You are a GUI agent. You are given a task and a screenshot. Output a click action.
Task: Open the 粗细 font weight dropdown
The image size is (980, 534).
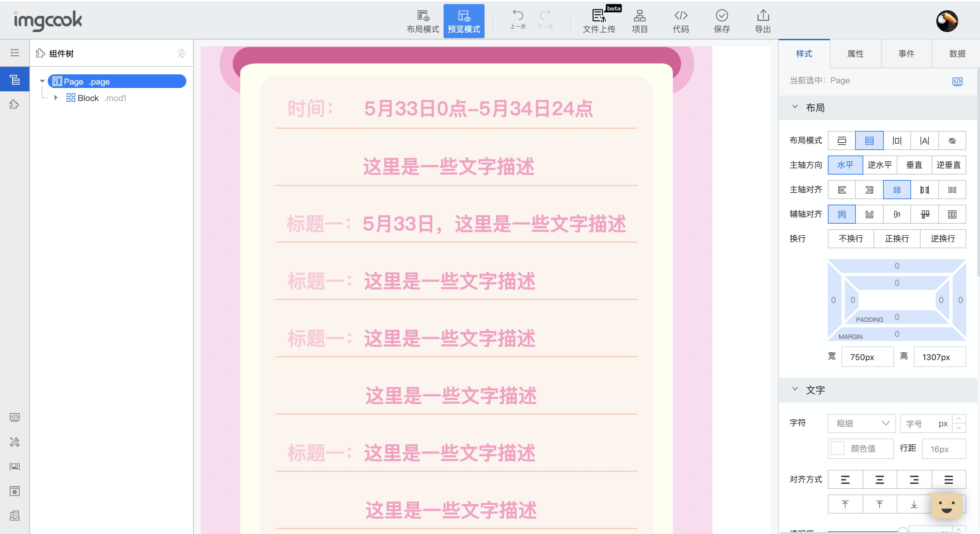pyautogui.click(x=862, y=424)
